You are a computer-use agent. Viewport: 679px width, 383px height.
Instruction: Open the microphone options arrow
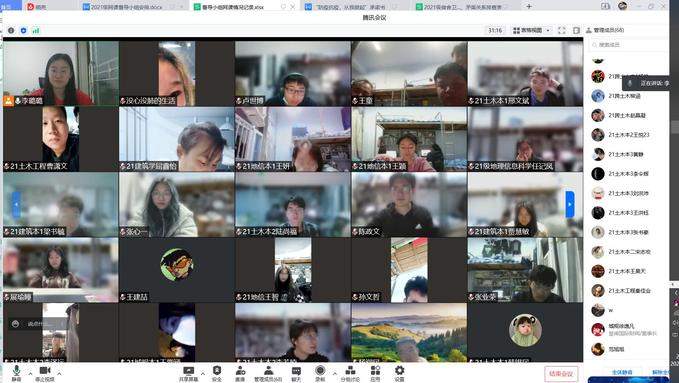click(x=30, y=373)
